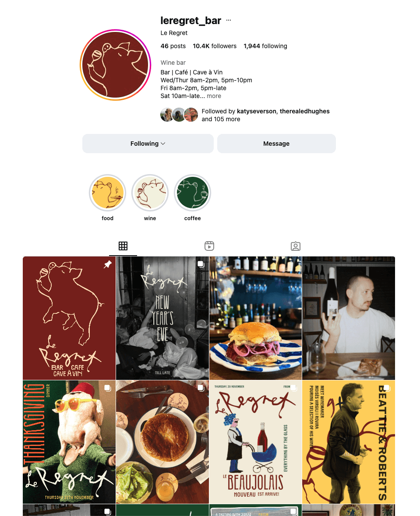Open the three-dots options menu beside leregret_bar
420x516 pixels.
click(229, 21)
